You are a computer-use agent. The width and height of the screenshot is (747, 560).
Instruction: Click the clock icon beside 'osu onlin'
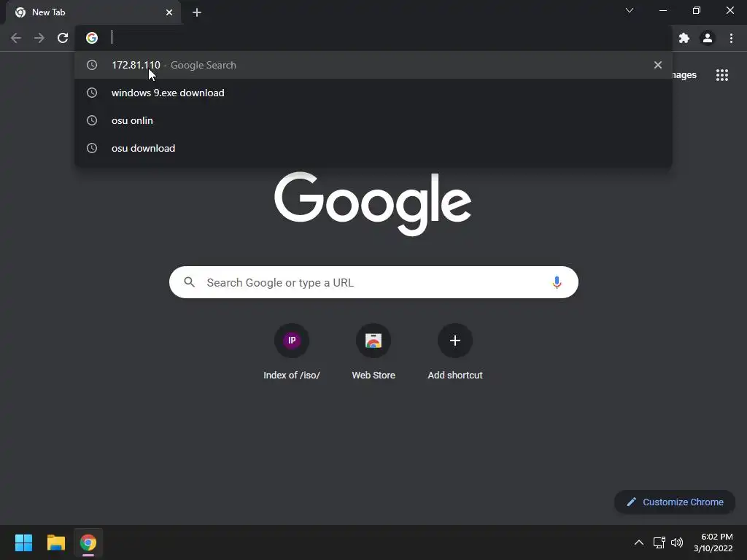click(x=92, y=120)
